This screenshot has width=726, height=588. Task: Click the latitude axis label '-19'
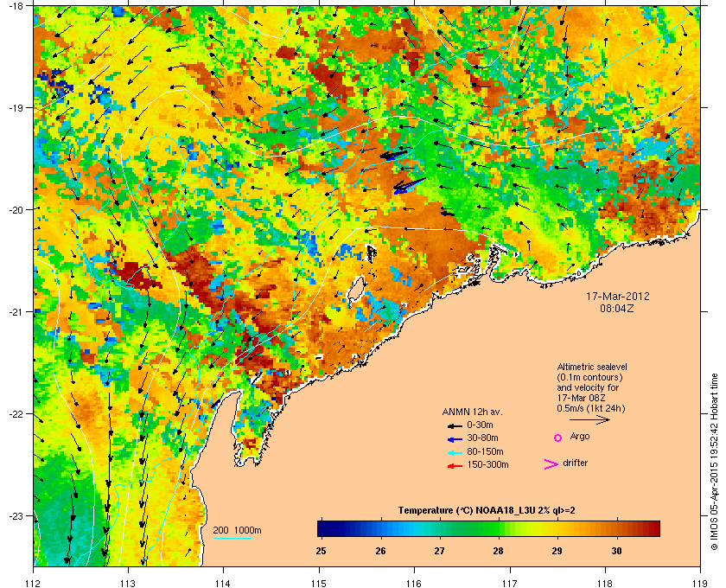coord(16,107)
